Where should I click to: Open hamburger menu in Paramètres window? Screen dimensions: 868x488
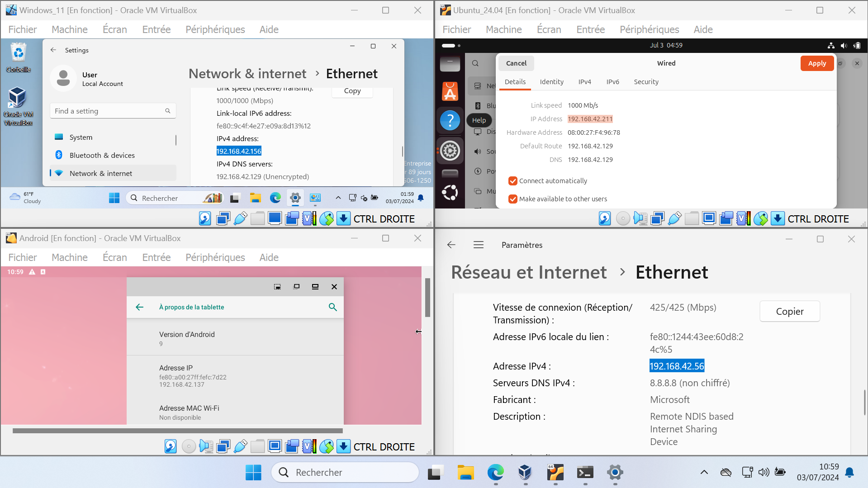(479, 245)
